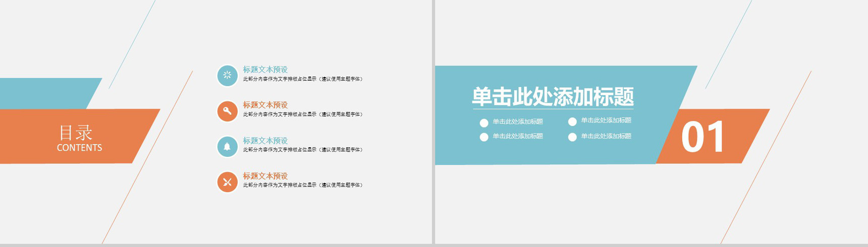
Task: Select the top-right white bullet circle on section slide
Action: click(x=572, y=121)
